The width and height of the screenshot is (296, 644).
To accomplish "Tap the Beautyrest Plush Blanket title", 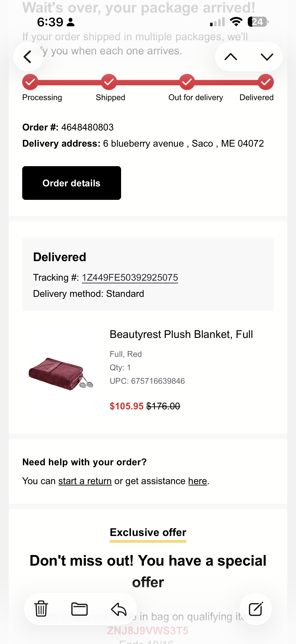I will pyautogui.click(x=181, y=334).
